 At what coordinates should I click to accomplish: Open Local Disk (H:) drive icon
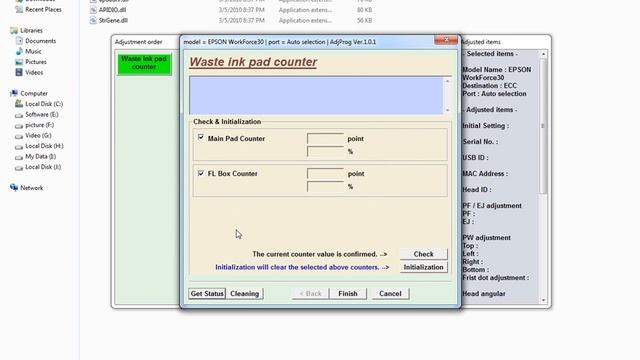tap(19, 146)
